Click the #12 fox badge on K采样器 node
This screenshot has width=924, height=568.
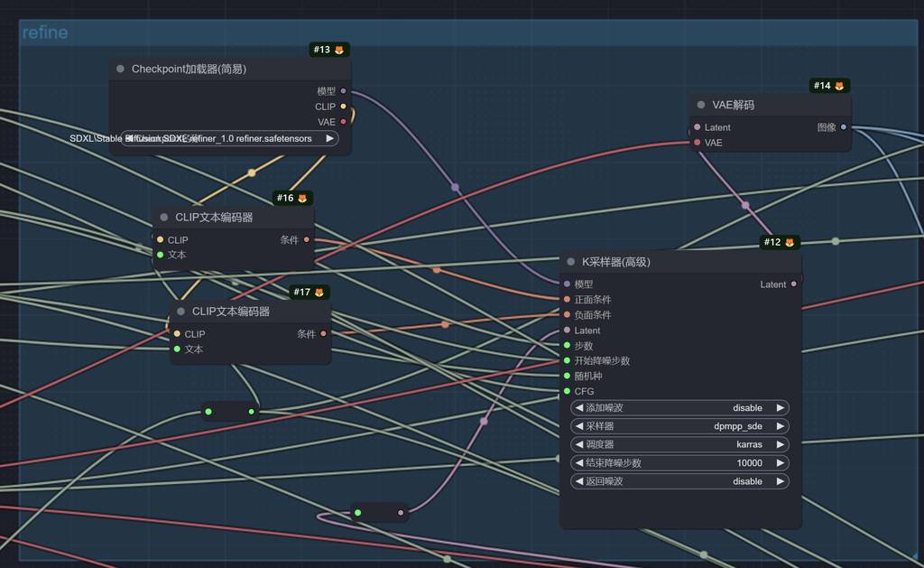coord(780,242)
